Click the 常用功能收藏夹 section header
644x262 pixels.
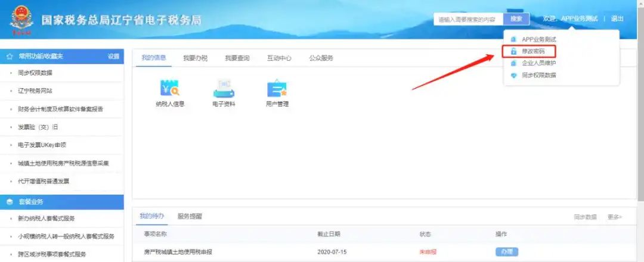pos(61,57)
